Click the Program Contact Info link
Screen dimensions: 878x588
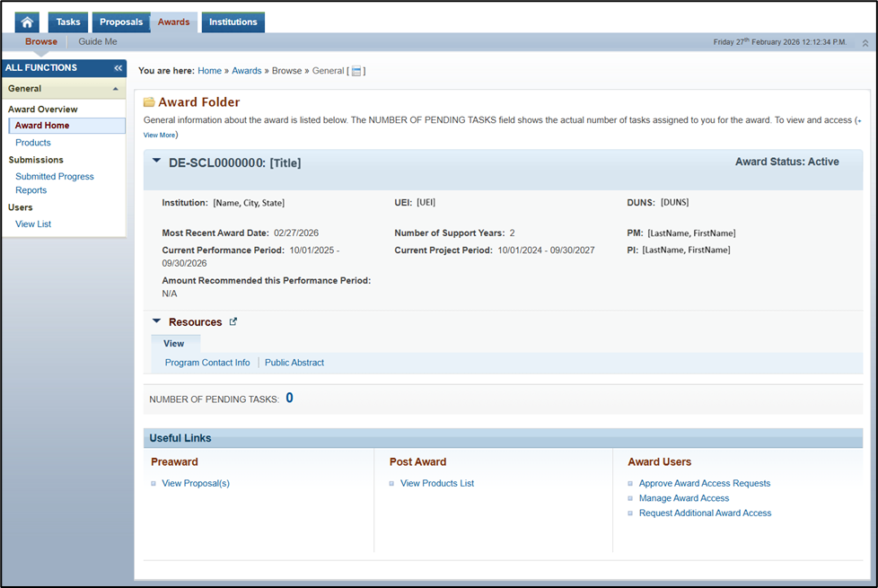pyautogui.click(x=207, y=363)
